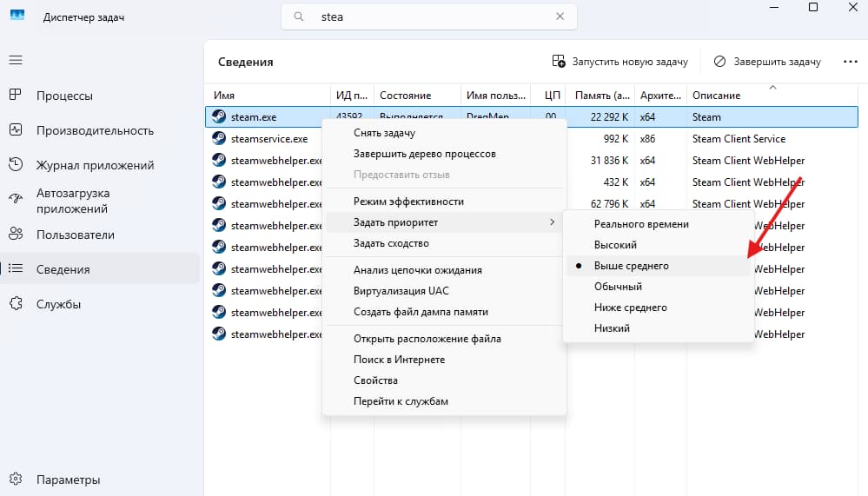Click the 62 796 K memory value
The height and width of the screenshot is (496, 868).
pos(609,204)
